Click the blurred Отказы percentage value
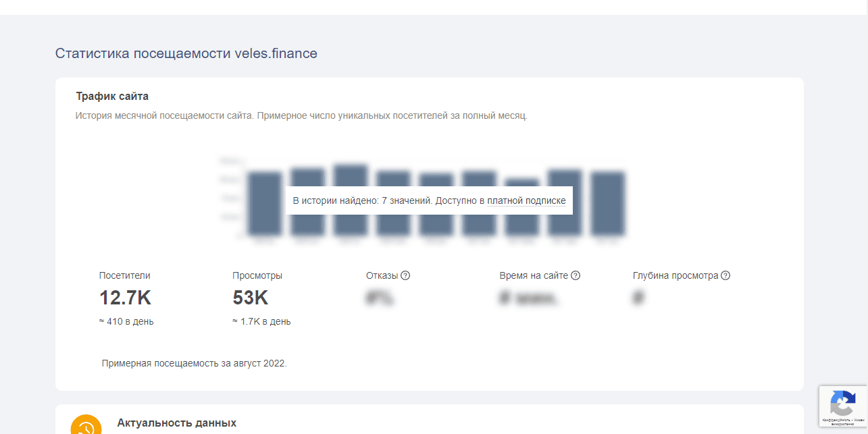The width and height of the screenshot is (868, 434). 380,298
